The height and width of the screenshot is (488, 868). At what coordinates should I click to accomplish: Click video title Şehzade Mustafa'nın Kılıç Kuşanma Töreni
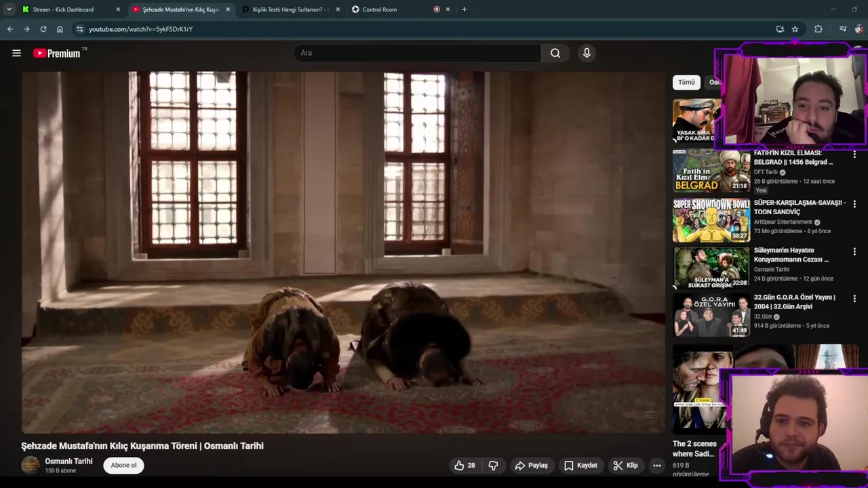click(142, 445)
